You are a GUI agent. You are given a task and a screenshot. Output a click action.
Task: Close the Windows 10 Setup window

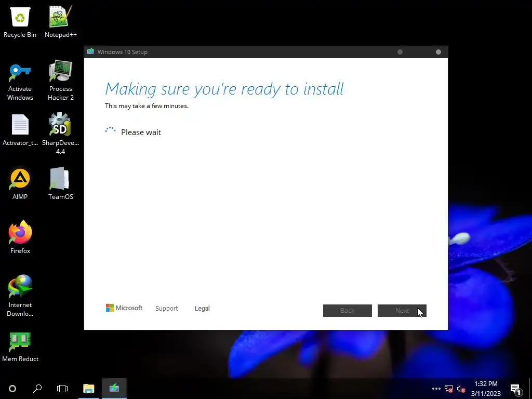438,52
